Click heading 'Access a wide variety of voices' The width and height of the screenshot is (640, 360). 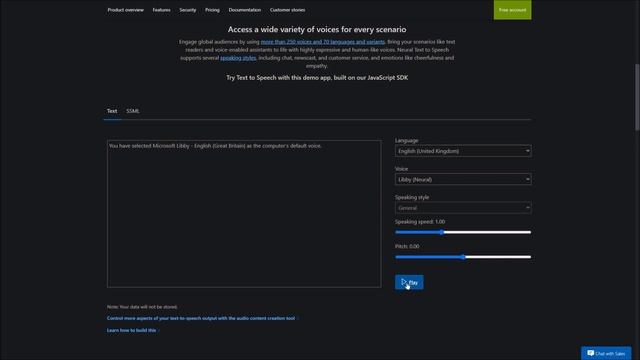(x=317, y=29)
